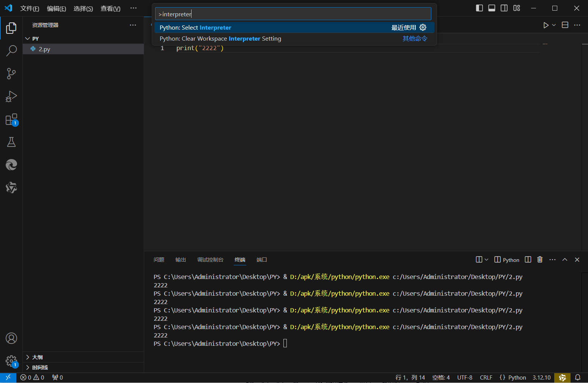Split the terminal panel
Viewport: 588px width, 383px height.
click(x=528, y=260)
